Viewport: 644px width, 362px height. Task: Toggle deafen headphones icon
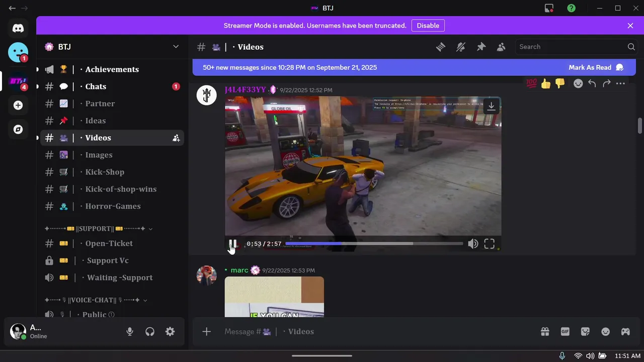click(150, 332)
